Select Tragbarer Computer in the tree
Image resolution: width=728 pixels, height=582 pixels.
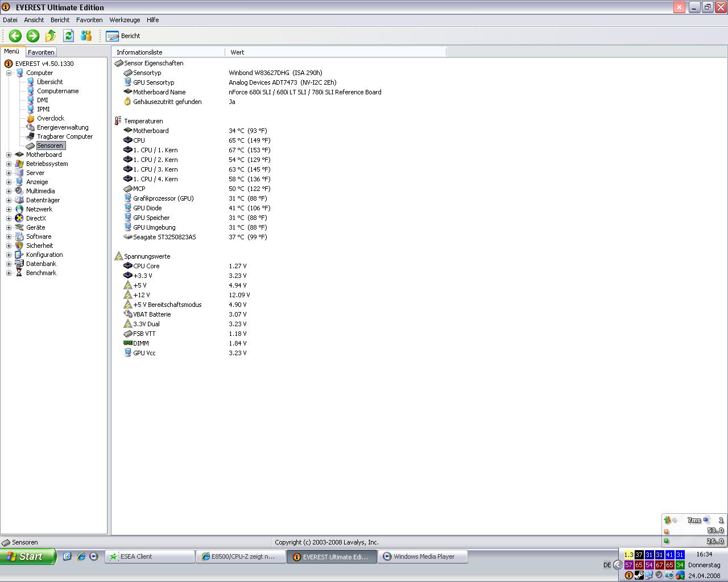pyautogui.click(x=65, y=136)
